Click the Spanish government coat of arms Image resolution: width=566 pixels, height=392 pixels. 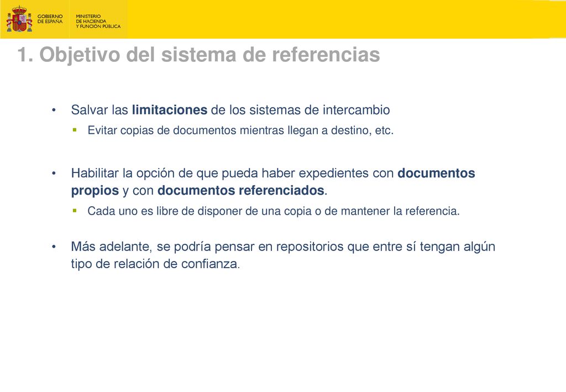click(x=19, y=19)
